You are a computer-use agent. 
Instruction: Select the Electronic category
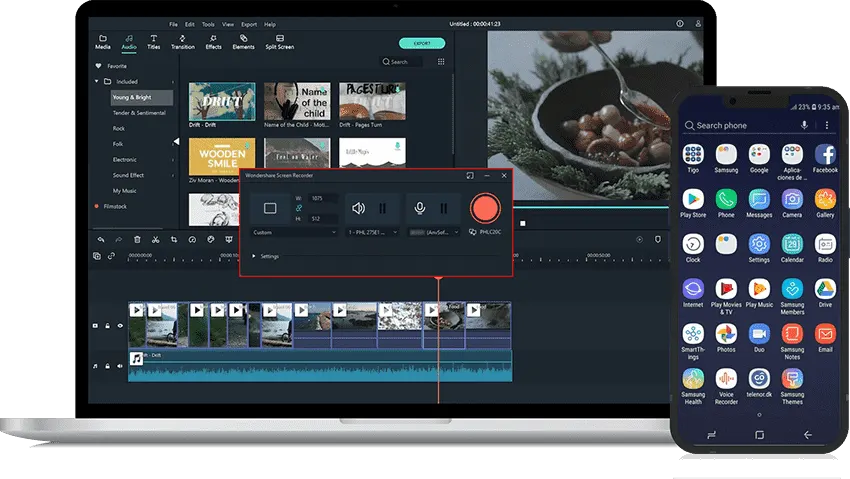tap(125, 160)
